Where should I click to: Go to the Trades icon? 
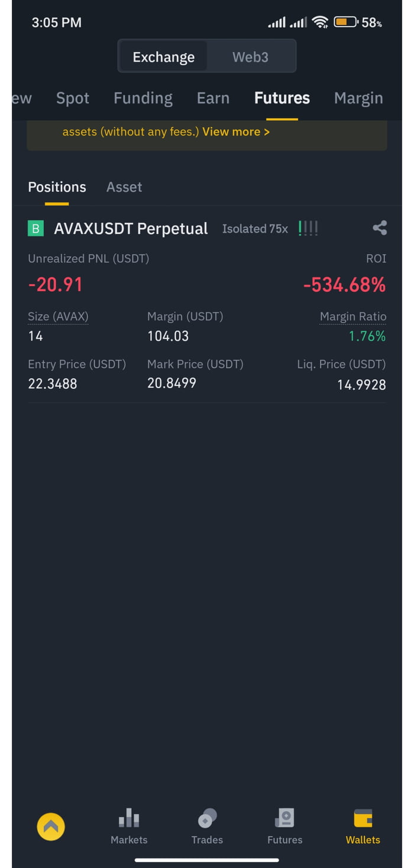[x=207, y=818]
